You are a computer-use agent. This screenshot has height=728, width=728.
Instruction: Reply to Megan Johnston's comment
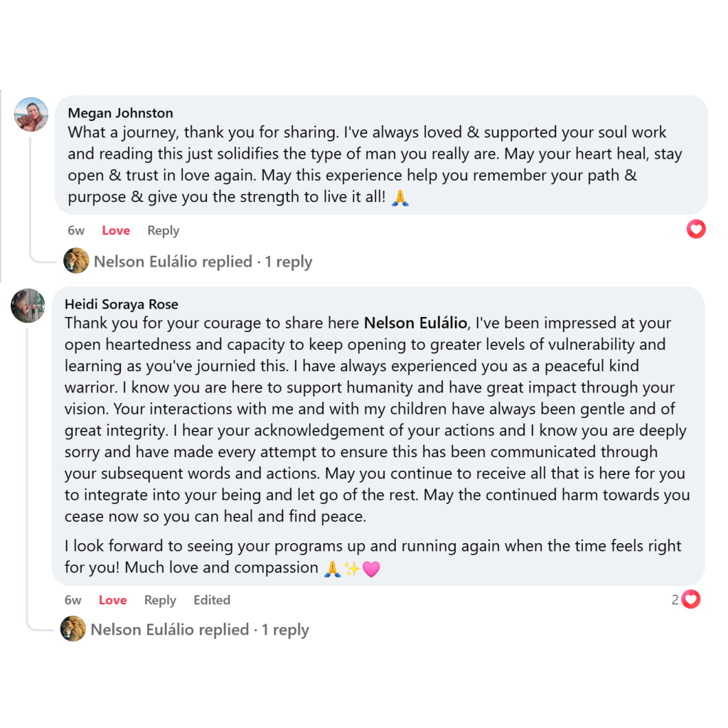(x=163, y=230)
